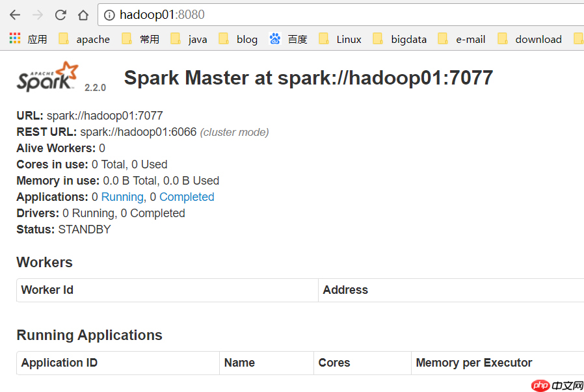This screenshot has width=584, height=392.
Task: Open the Linux bookmarks folder
Action: (343, 39)
